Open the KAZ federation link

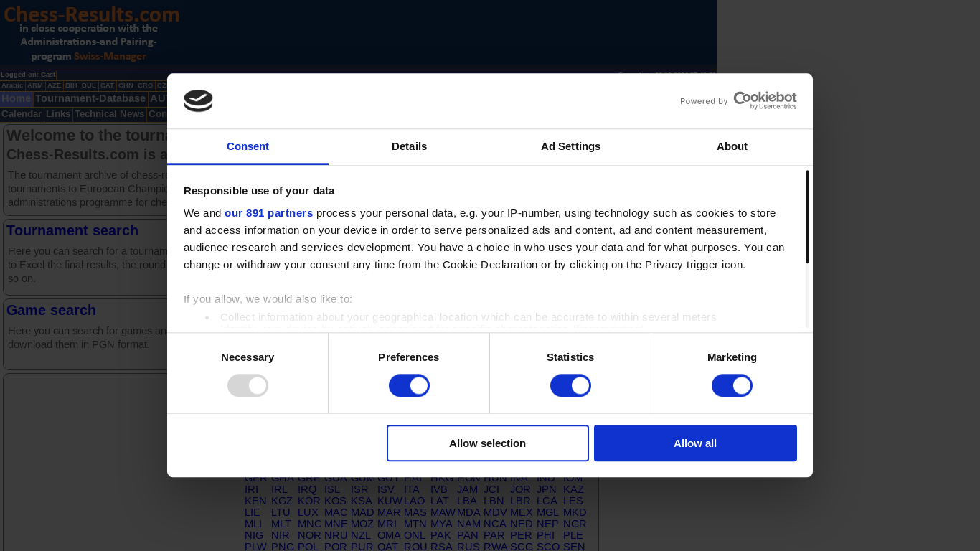(573, 489)
